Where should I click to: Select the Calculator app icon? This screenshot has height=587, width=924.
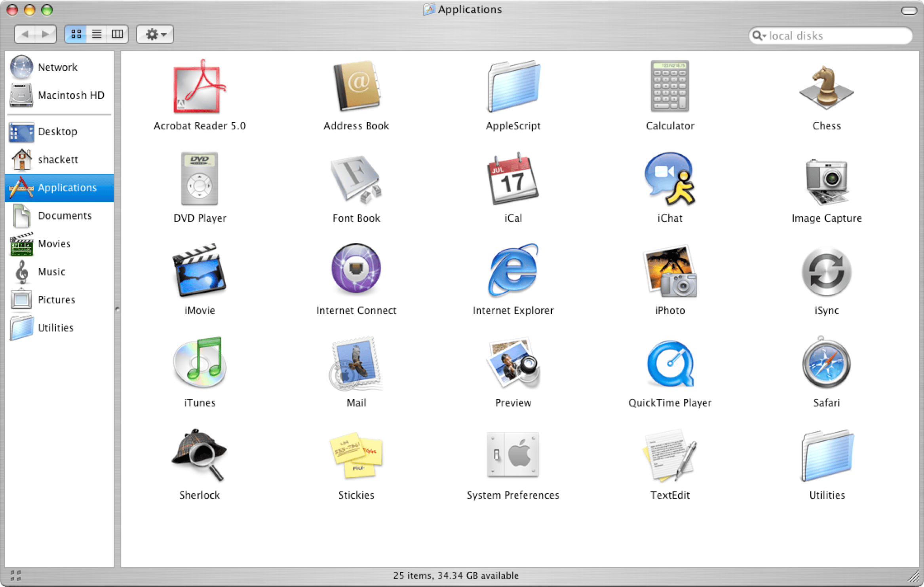point(670,86)
